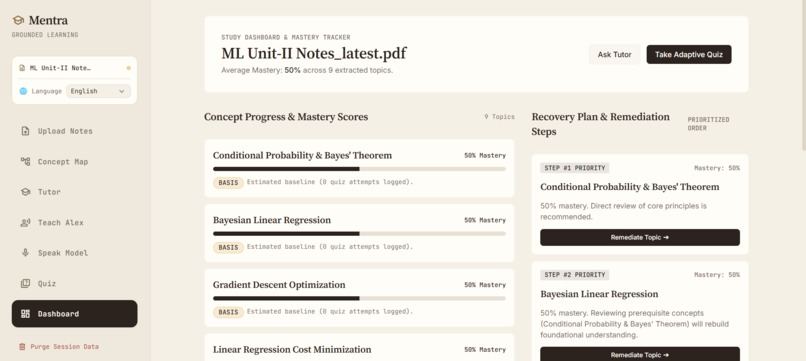Click Concept Progress & Mastery Scores heading
The image size is (806, 361).
pos(286,117)
